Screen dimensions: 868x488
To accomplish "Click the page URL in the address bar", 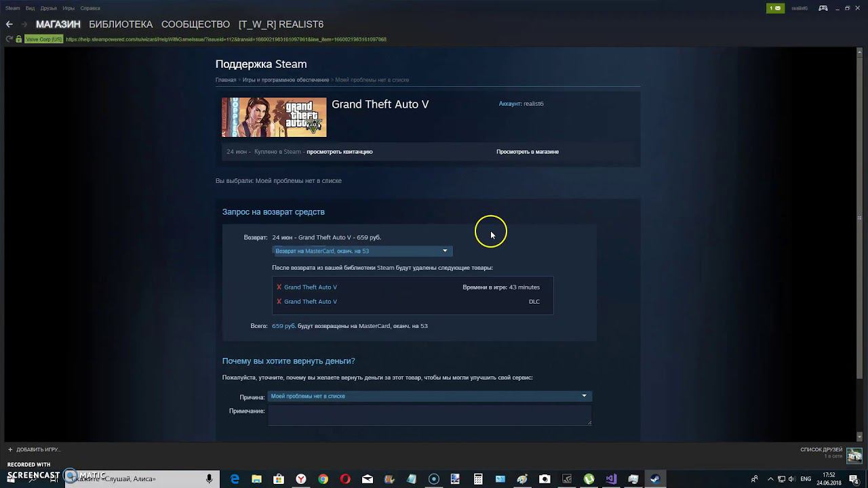I will point(226,39).
